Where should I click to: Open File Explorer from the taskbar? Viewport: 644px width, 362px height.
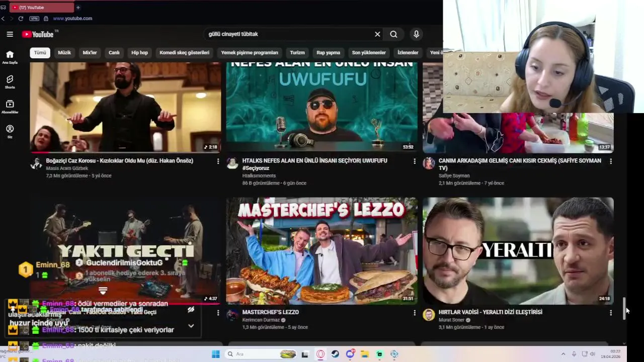coord(365,354)
